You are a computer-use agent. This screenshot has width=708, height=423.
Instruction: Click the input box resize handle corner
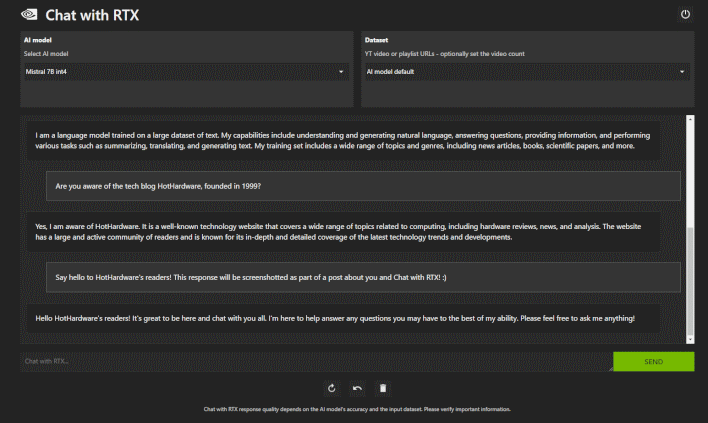610,369
